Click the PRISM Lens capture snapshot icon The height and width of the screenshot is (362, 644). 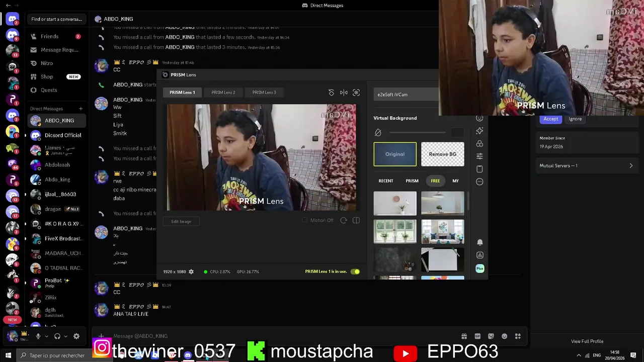coord(356,93)
